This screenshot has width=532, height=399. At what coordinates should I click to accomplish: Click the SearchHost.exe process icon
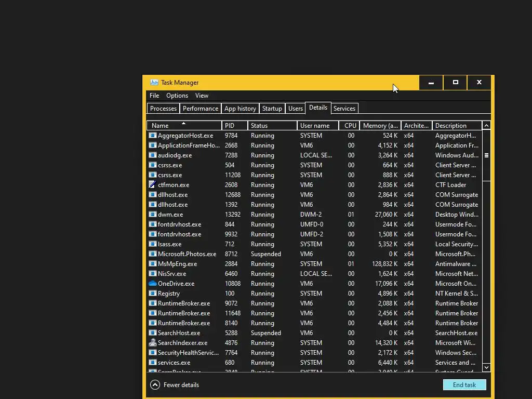coord(153,333)
